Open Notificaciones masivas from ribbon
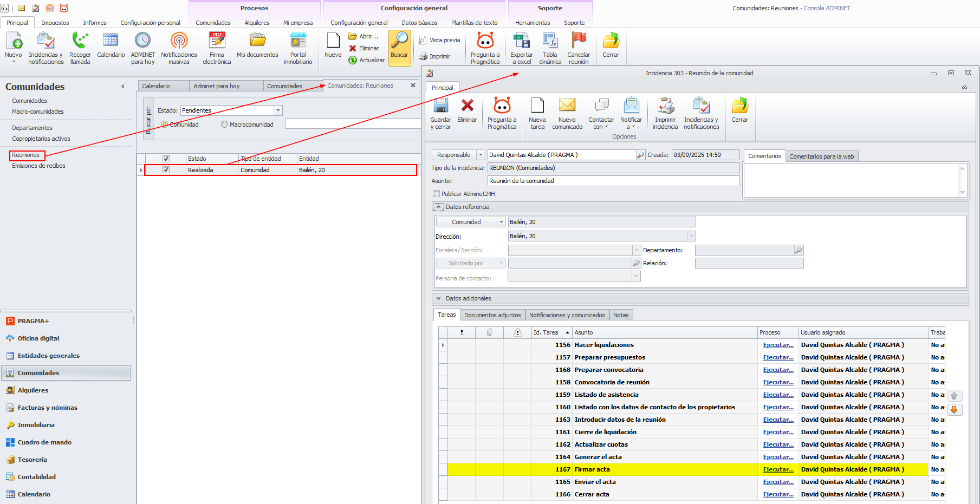 (179, 41)
